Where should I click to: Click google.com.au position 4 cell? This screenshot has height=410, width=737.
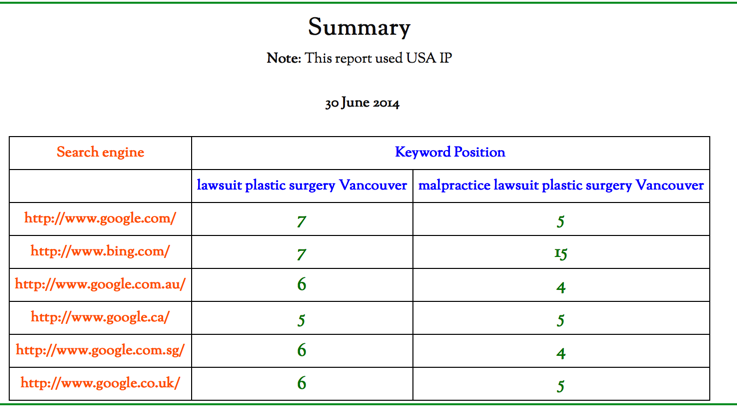coord(561,287)
